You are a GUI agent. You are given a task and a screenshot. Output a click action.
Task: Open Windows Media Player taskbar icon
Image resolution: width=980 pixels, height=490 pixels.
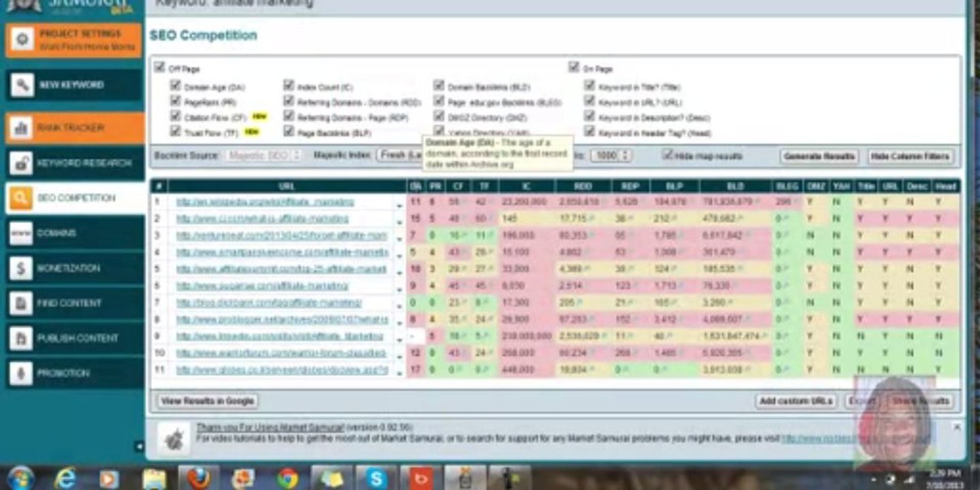point(109,478)
